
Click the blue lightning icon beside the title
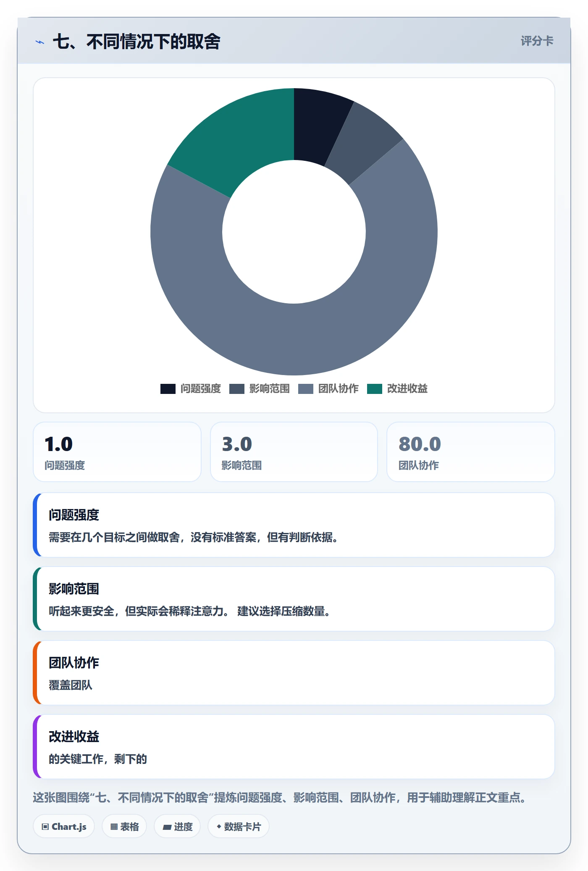coord(40,42)
